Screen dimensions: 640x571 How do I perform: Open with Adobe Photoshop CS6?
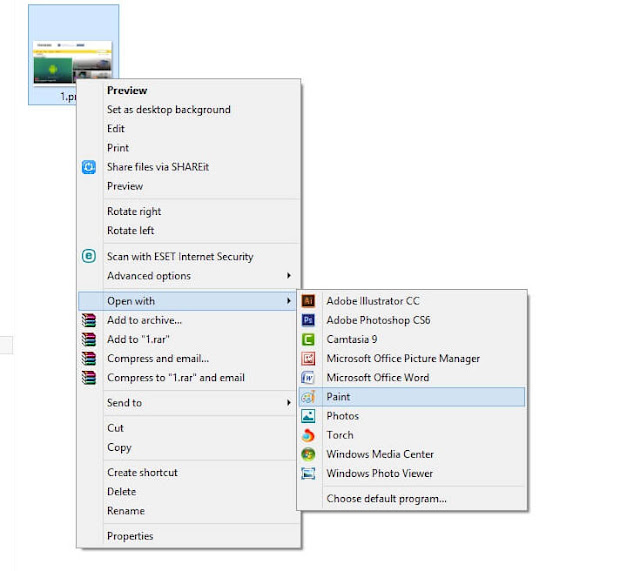[378, 320]
